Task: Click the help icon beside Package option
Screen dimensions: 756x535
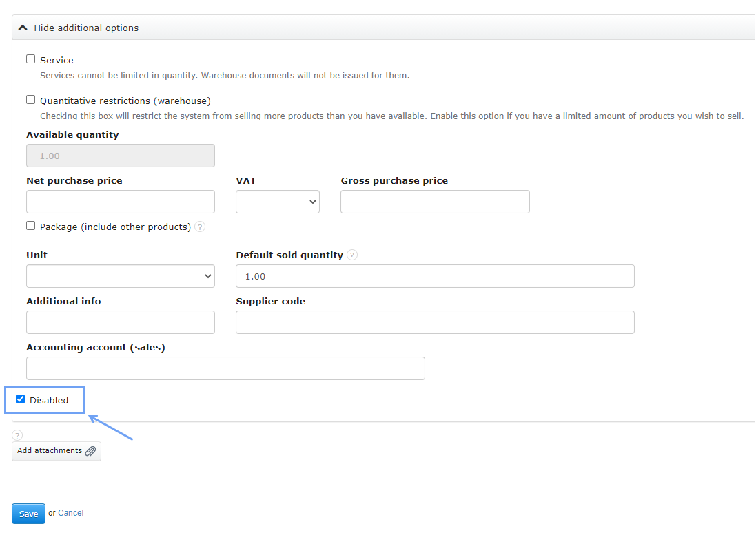Action: point(199,226)
